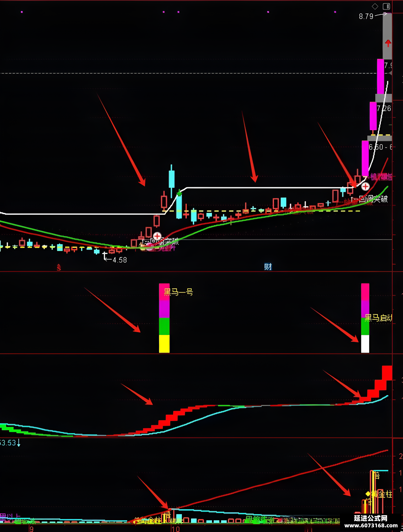Click the white plus marker beside right 回调突破
The height and width of the screenshot is (532, 403).
click(365, 186)
